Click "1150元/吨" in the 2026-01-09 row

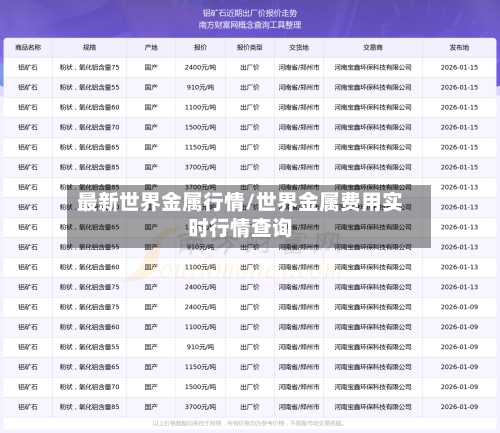tap(200, 367)
